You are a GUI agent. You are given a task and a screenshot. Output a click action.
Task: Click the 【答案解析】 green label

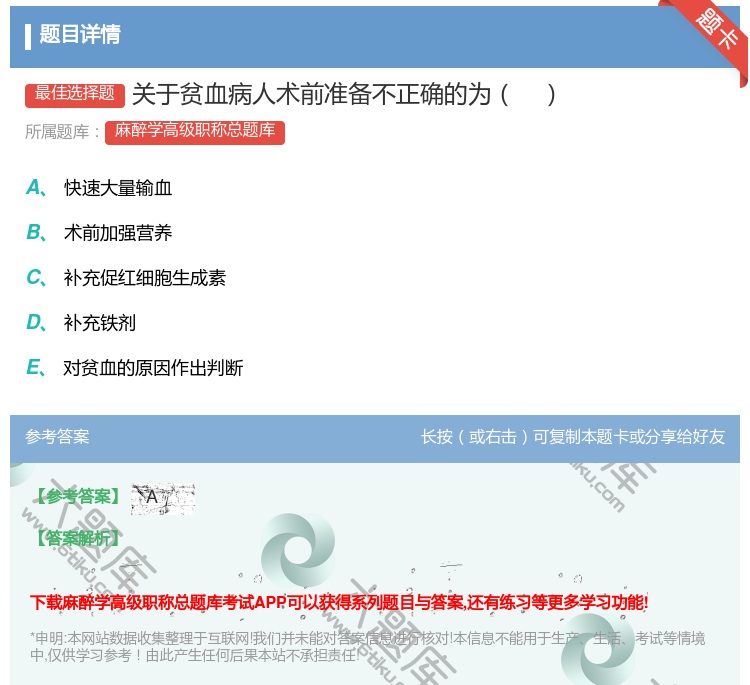point(78,538)
